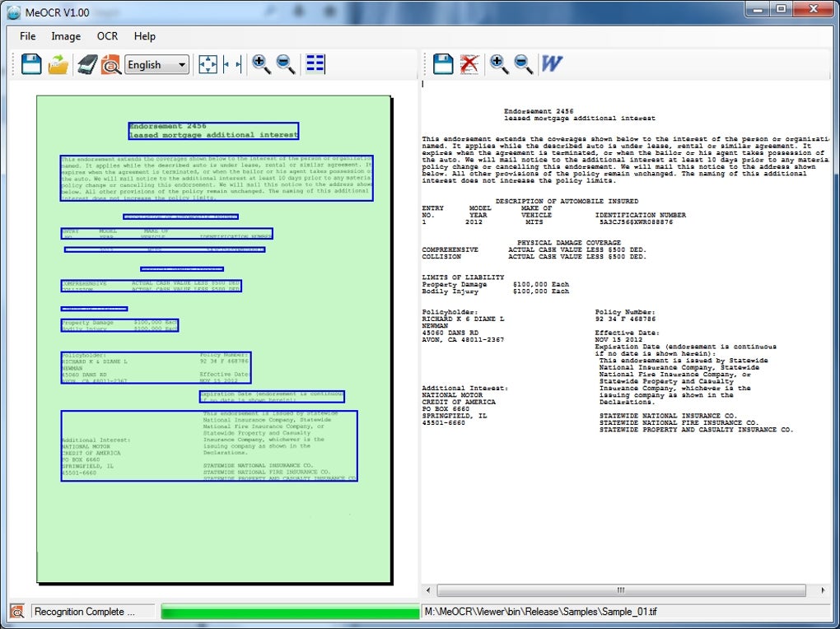Click 'SPRINGFIELD, IL' in the text output
The height and width of the screenshot is (629, 840).
pyautogui.click(x=455, y=416)
